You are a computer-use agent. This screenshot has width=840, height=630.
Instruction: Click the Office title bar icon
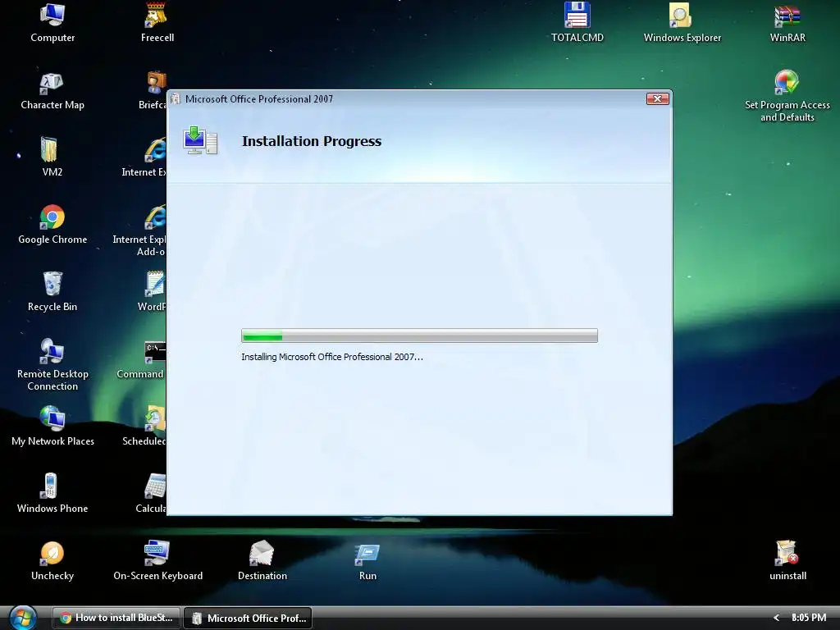tap(176, 99)
